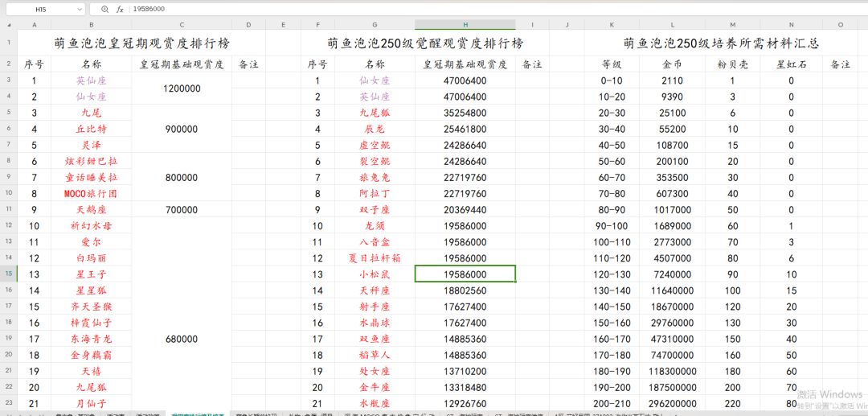Viewport: 868px width, 416px height.
Task: Expand the H15 name box dropdown arrow
Action: click(x=79, y=10)
